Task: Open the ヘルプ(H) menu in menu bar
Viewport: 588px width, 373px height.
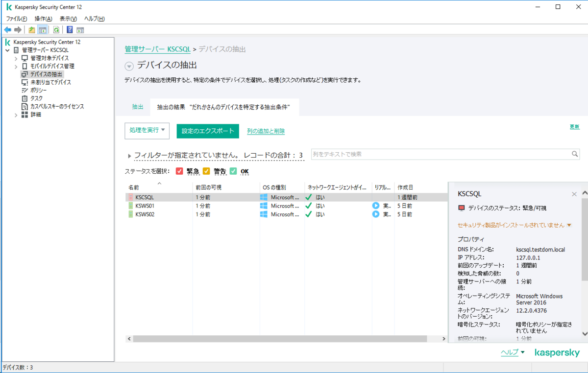Action: [x=94, y=19]
